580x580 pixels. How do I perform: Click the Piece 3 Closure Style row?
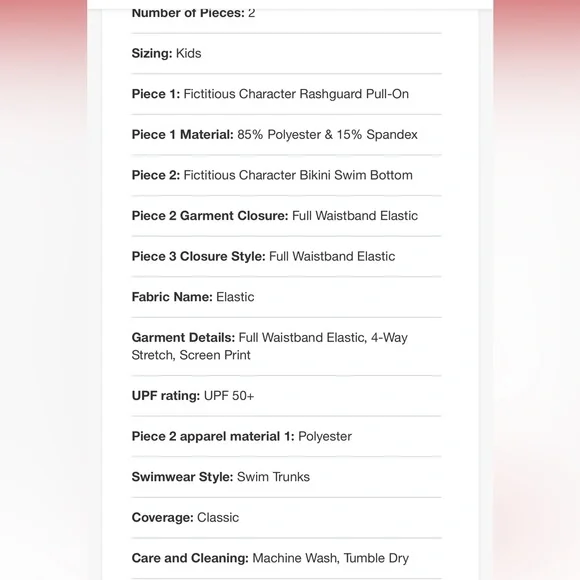click(x=286, y=256)
